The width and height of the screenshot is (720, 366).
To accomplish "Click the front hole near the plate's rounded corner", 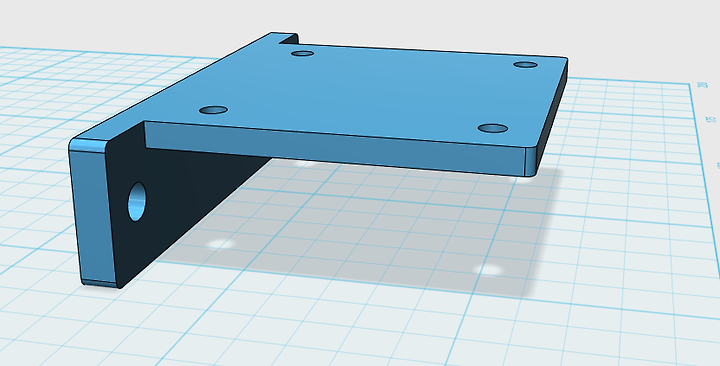I will pyautogui.click(x=493, y=128).
